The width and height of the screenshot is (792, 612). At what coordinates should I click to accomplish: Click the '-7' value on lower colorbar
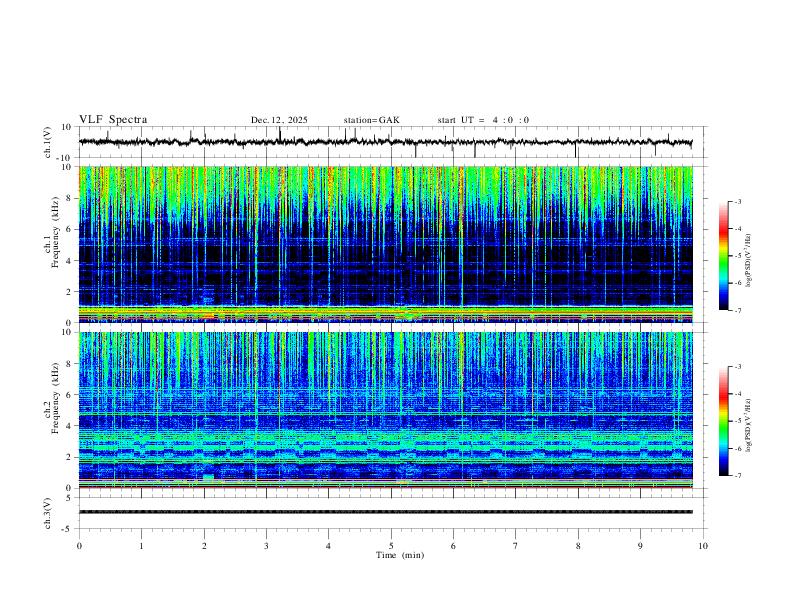(x=737, y=476)
